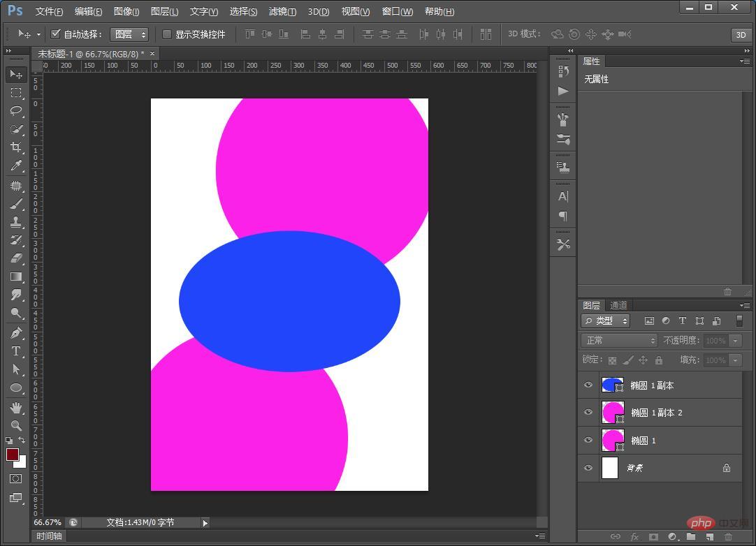Hide the 椭圆 1 副本 layer

click(x=588, y=385)
